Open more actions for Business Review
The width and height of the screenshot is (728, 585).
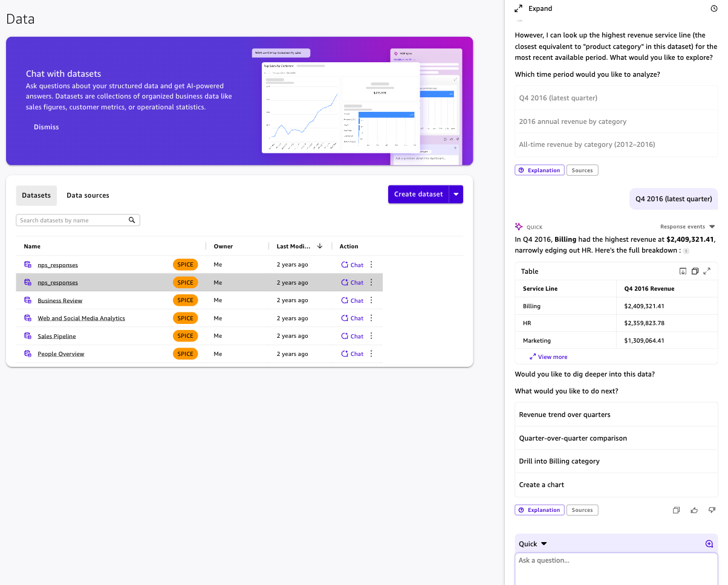[x=371, y=300]
